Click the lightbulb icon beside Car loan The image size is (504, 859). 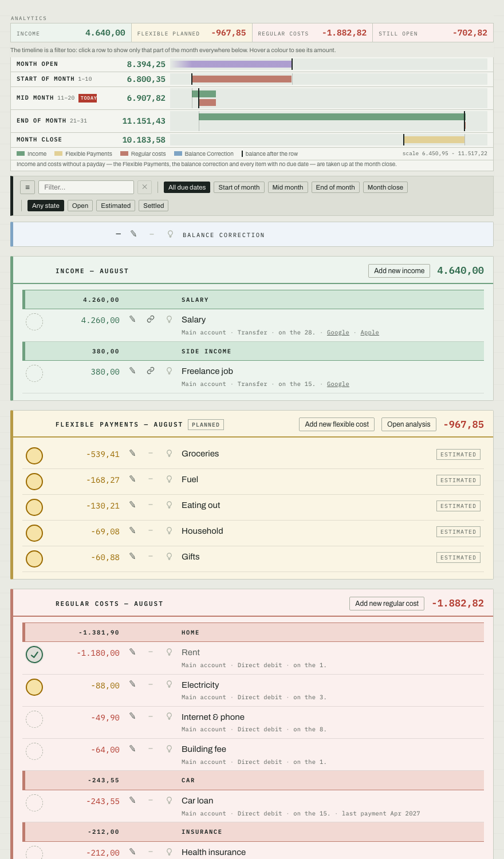[169, 801]
